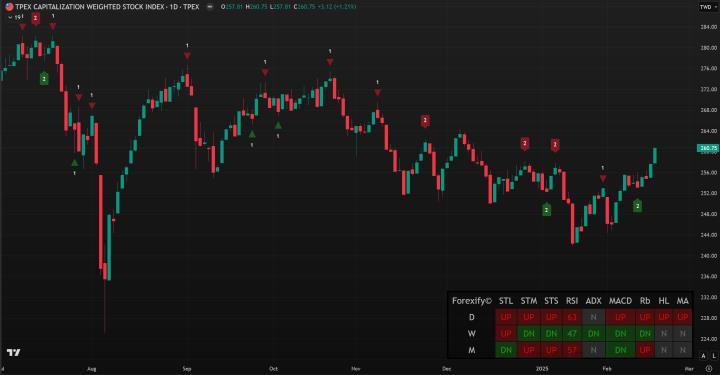The height and width of the screenshot is (375, 720).
Task: Click the Forexify© label in the table
Action: coord(472,301)
